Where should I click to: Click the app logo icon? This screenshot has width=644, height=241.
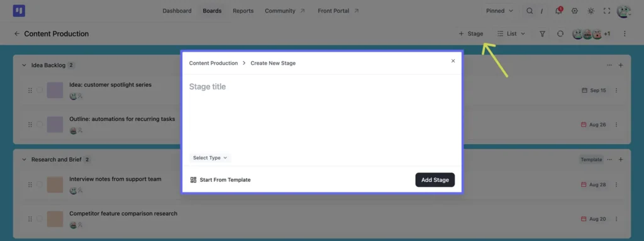19,11
